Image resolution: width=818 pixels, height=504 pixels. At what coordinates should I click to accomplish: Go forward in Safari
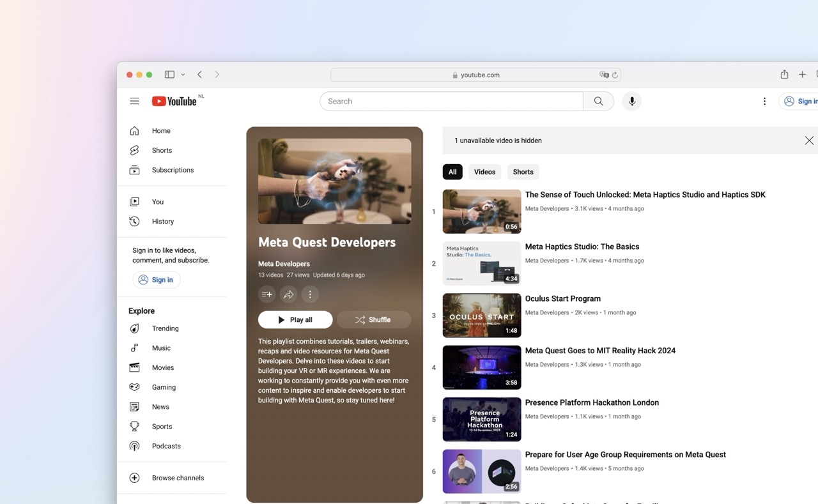pyautogui.click(x=217, y=75)
